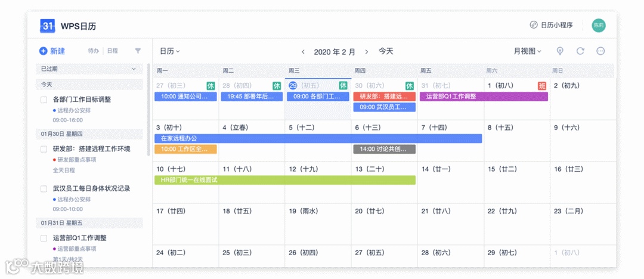
Task: Go to the previous month arrow
Action: pyautogui.click(x=304, y=52)
